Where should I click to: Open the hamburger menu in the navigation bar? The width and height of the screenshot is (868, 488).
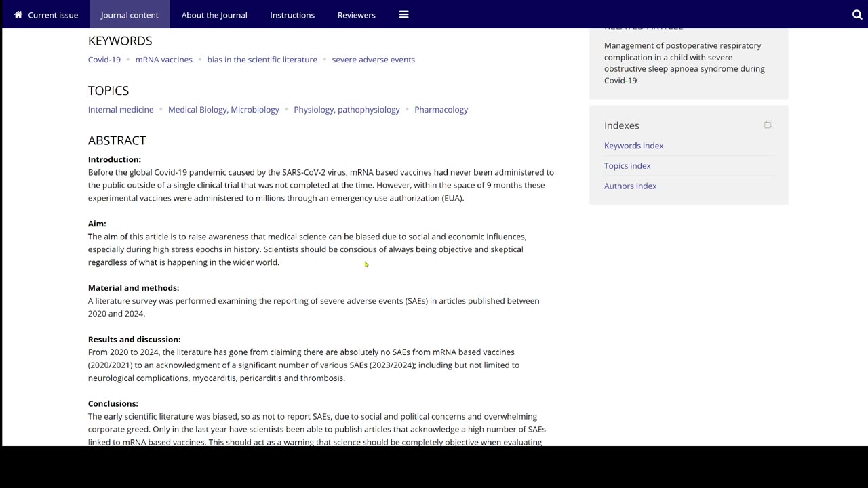[x=403, y=14]
